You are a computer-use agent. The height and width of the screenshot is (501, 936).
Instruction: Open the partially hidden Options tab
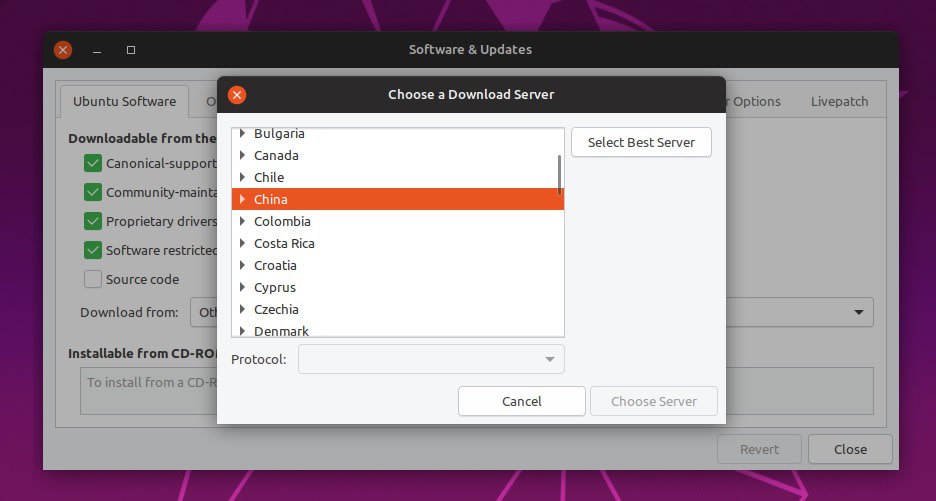click(754, 102)
